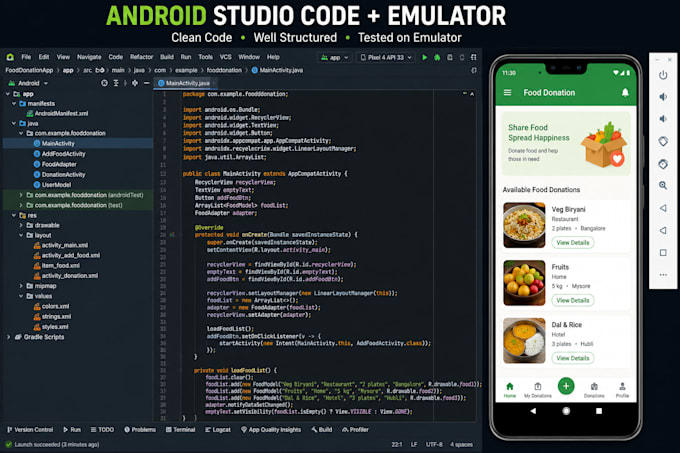680x453 pixels.
Task: Open the Android project view dropdown
Action: click(x=29, y=83)
